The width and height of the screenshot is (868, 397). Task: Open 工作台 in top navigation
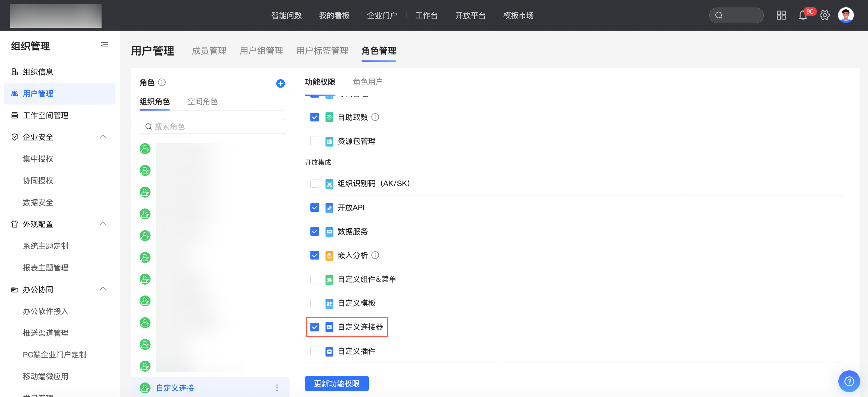tap(426, 15)
